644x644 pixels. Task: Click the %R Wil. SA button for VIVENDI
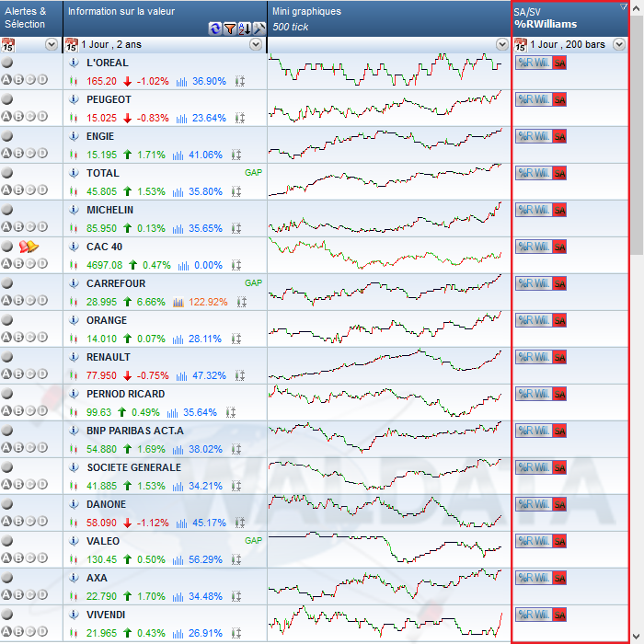coord(541,615)
